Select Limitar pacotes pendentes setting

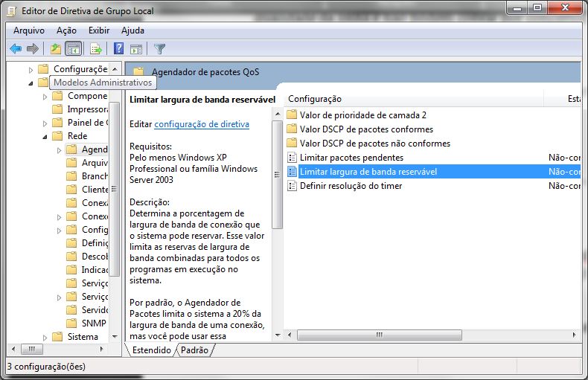point(351,158)
